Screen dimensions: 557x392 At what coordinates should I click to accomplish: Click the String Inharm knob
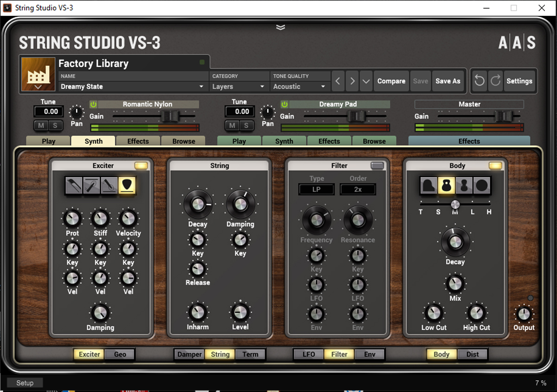198,312
